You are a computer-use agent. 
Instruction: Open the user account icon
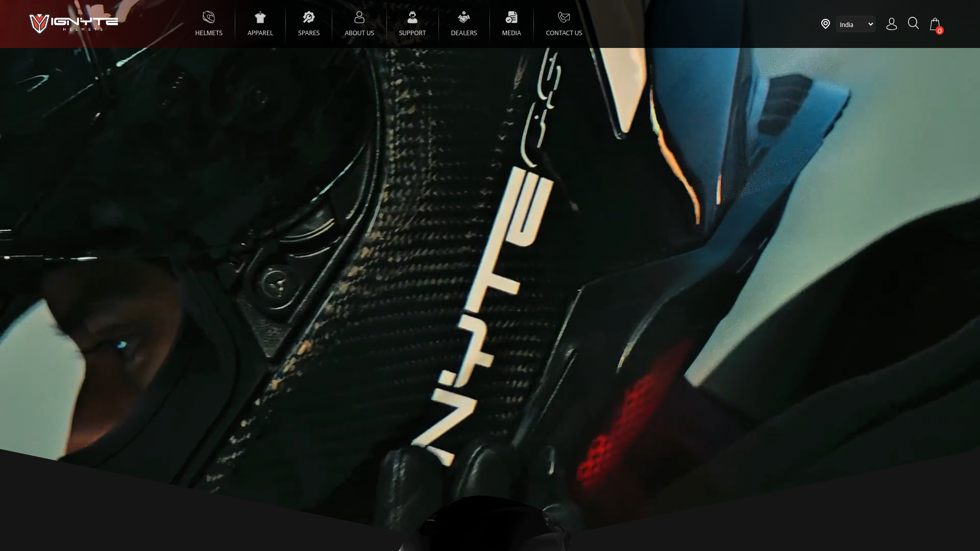(x=892, y=24)
